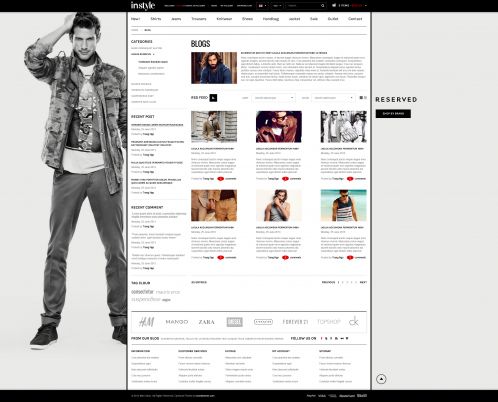Open the currency dropdown in the header
The image size is (498, 402).
277,6
